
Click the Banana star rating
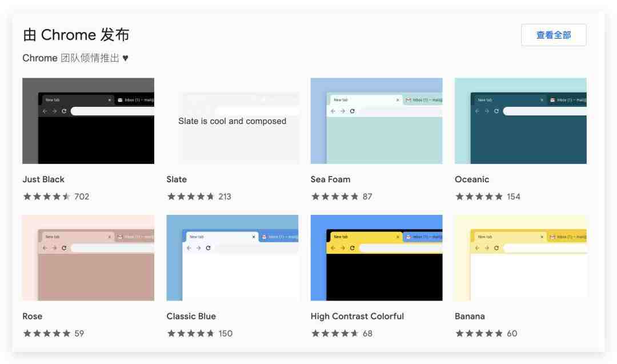click(479, 333)
